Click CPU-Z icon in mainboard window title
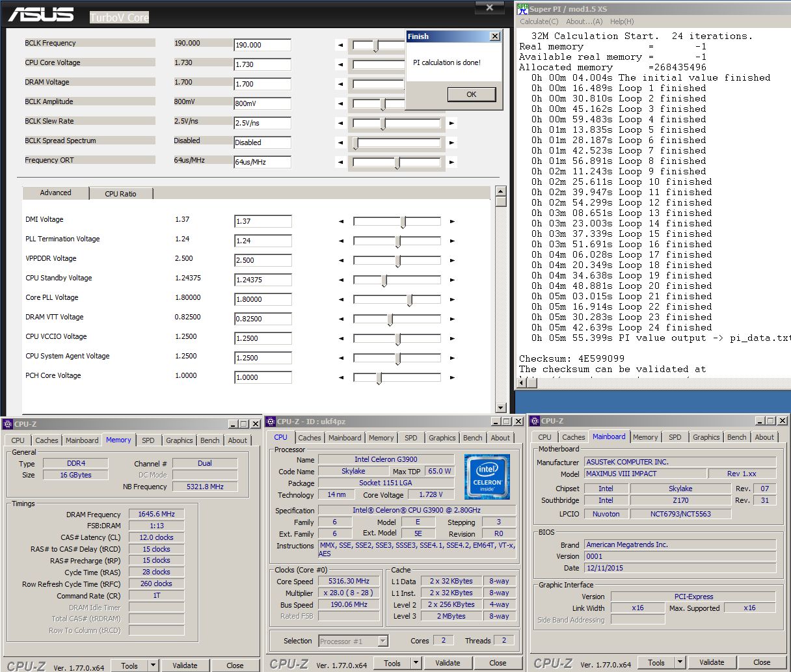The height and width of the screenshot is (672, 791). (535, 420)
